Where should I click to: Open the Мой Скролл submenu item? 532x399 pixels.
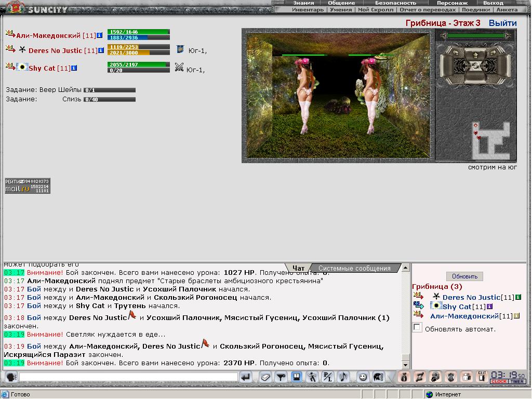(x=376, y=10)
